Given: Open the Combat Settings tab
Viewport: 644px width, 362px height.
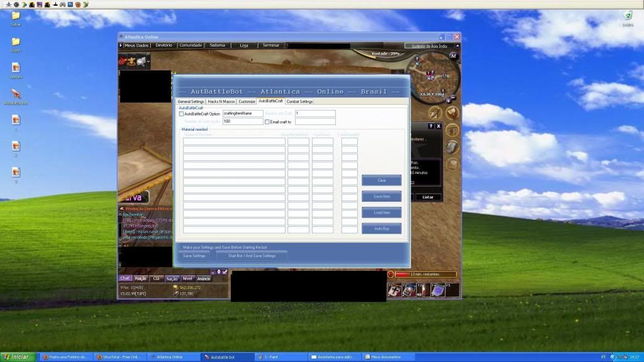Looking at the screenshot, I should click(299, 101).
